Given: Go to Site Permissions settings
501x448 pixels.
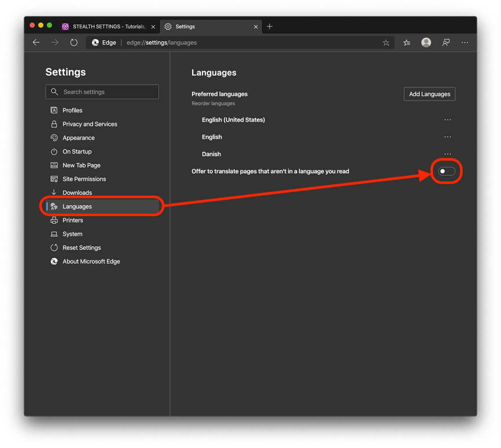Looking at the screenshot, I should [84, 179].
